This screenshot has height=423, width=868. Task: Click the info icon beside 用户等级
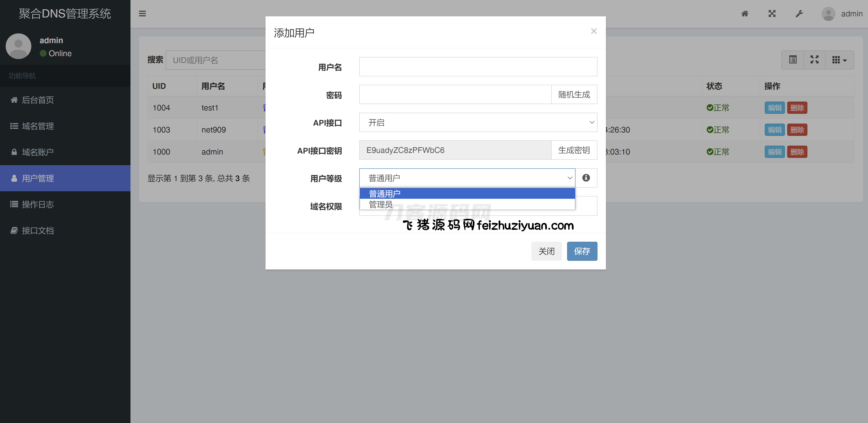586,178
